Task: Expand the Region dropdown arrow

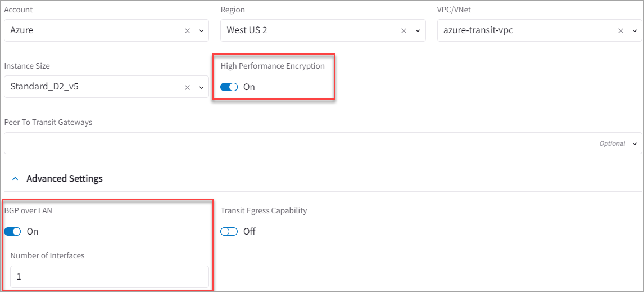Action: click(418, 31)
